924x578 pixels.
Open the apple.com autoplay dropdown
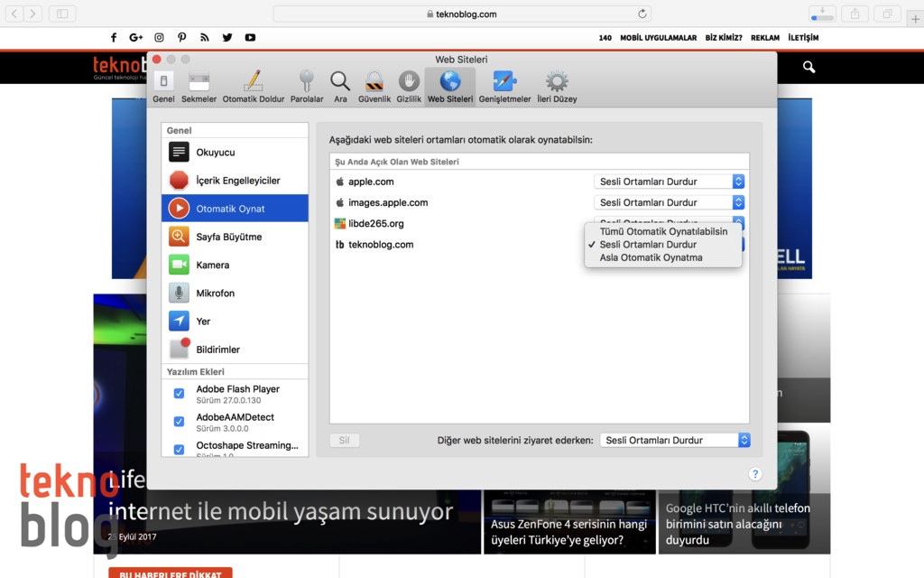tap(670, 182)
